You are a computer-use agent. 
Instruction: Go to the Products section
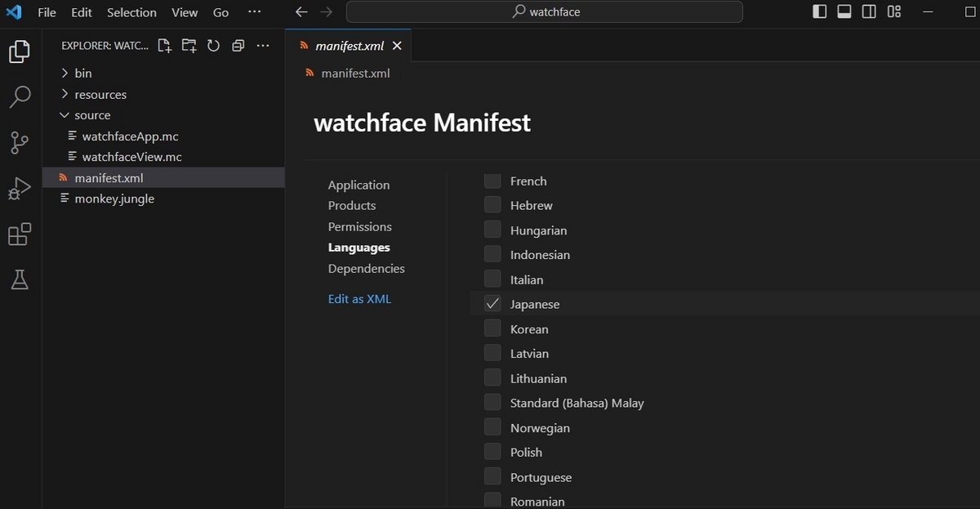[x=352, y=205]
